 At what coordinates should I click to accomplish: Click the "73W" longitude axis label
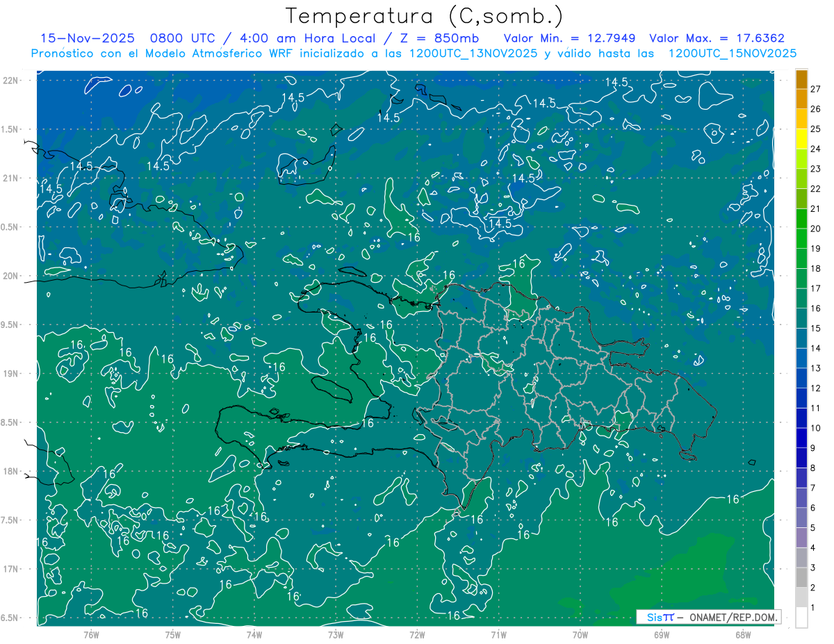pos(336,634)
